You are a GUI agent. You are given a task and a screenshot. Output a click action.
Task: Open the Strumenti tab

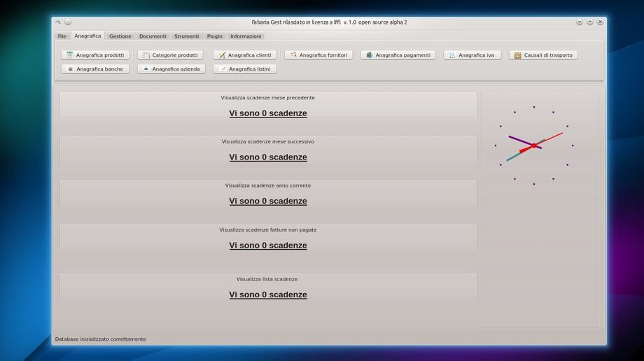pos(186,36)
